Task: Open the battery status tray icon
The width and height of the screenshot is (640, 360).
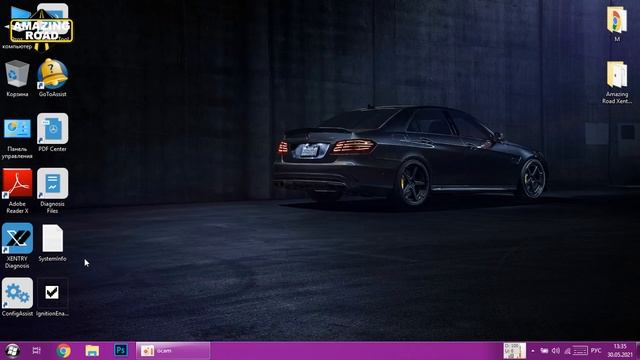Action: [x=544, y=351]
